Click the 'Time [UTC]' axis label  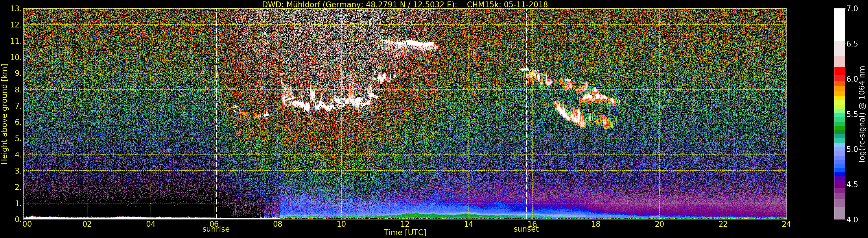point(405,233)
